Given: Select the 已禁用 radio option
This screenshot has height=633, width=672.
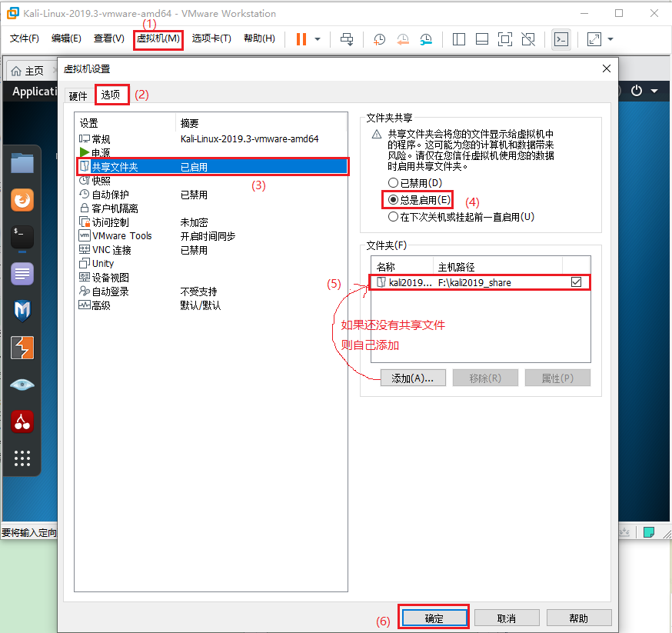Looking at the screenshot, I should [x=392, y=182].
